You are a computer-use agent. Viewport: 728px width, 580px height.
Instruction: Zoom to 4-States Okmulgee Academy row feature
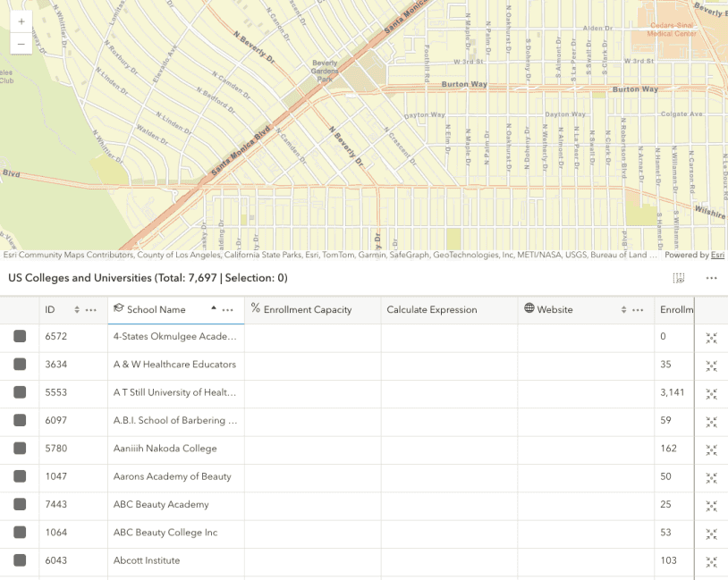711,338
